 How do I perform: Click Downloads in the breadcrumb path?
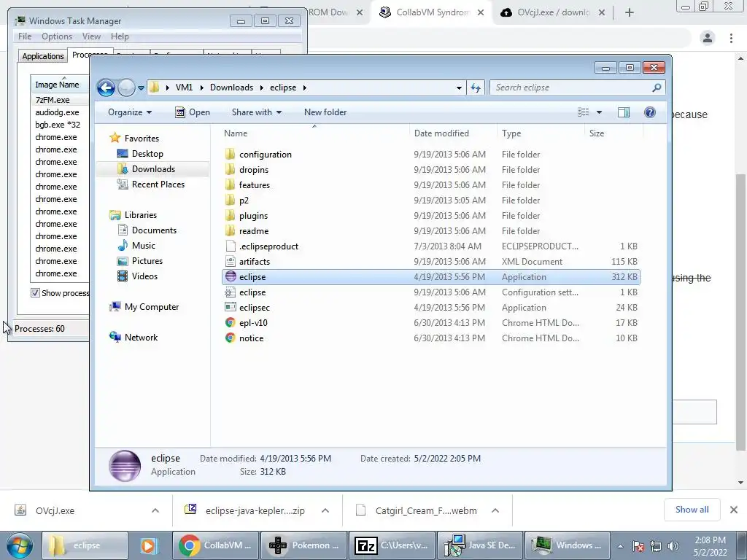(x=231, y=87)
